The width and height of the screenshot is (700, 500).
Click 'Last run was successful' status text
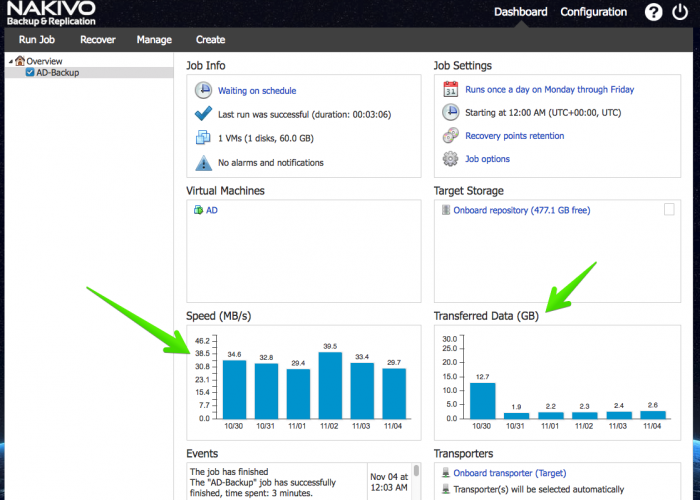click(304, 115)
